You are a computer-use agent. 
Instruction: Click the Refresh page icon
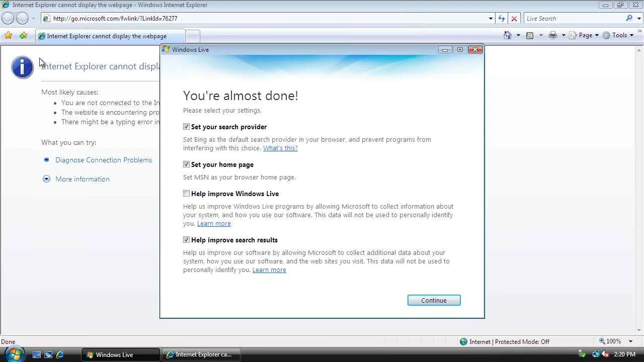point(502,19)
